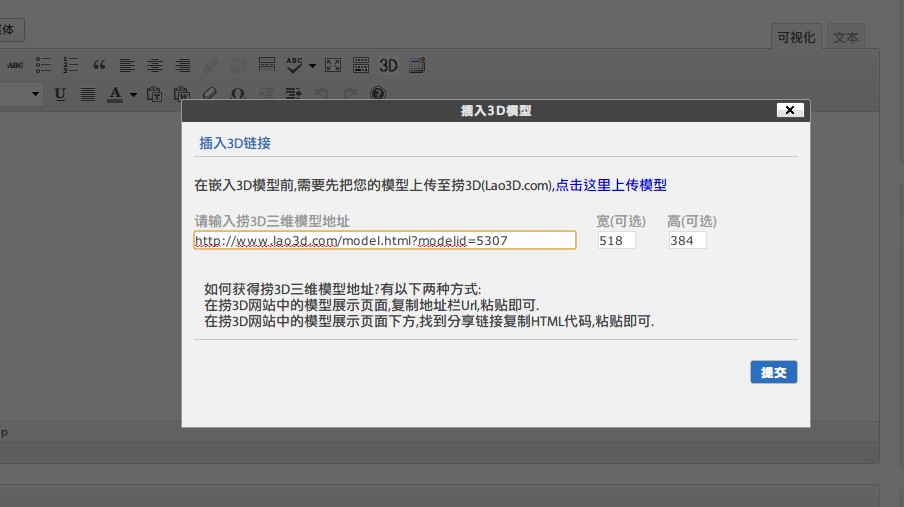Click the 3D model toolbar button
The height and width of the screenshot is (507, 904).
389,65
